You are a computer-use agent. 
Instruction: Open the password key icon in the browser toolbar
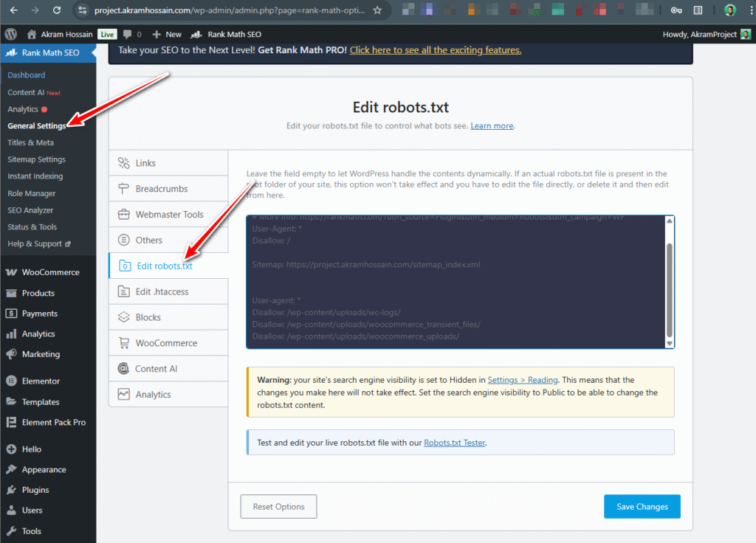(676, 10)
